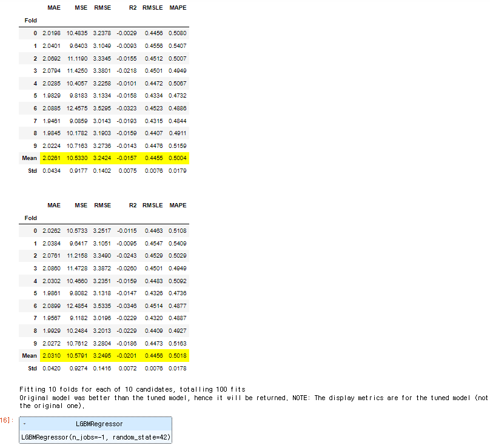The height and width of the screenshot is (448, 490).
Task: Click the R2 value -0.0260
Action: (x=127, y=269)
